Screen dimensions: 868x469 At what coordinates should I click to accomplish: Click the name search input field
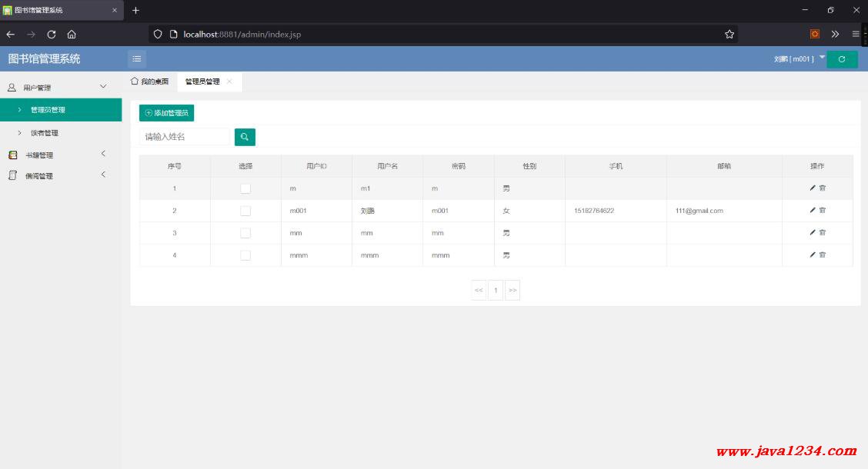pyautogui.click(x=185, y=137)
